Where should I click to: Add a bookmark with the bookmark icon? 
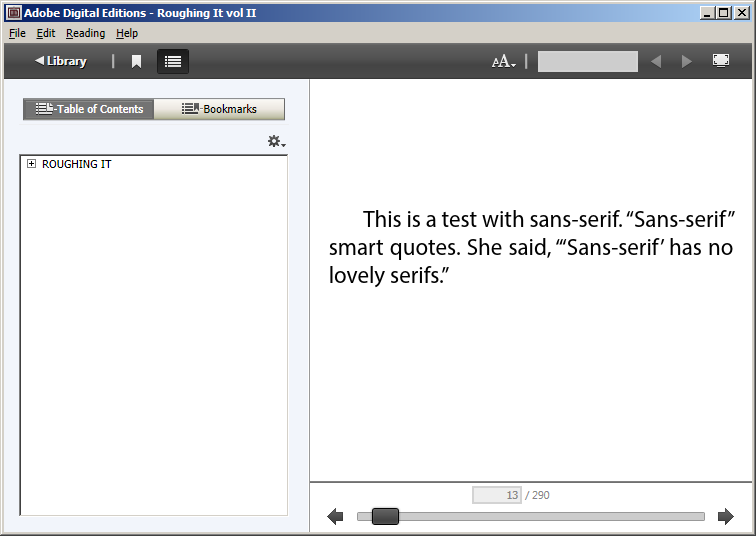pyautogui.click(x=136, y=62)
